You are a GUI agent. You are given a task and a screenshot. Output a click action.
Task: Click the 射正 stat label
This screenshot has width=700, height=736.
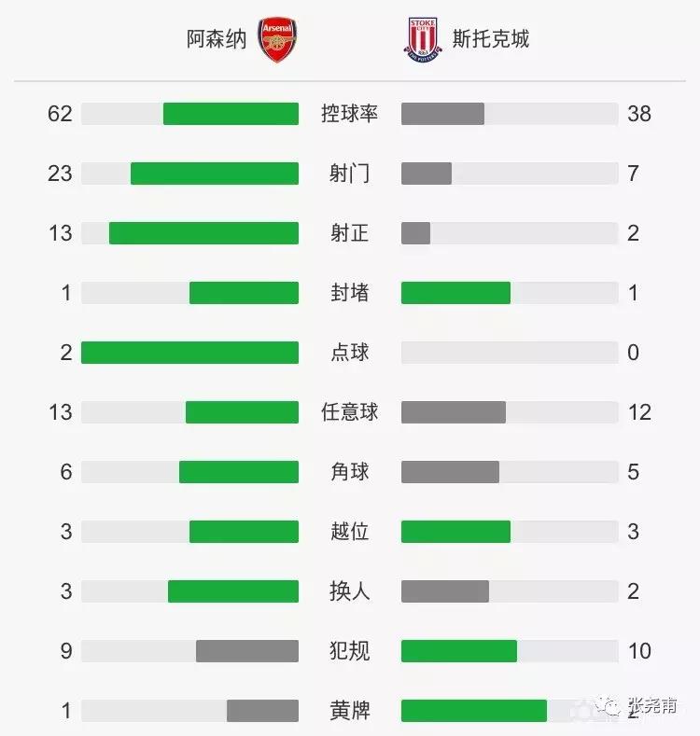[350, 233]
